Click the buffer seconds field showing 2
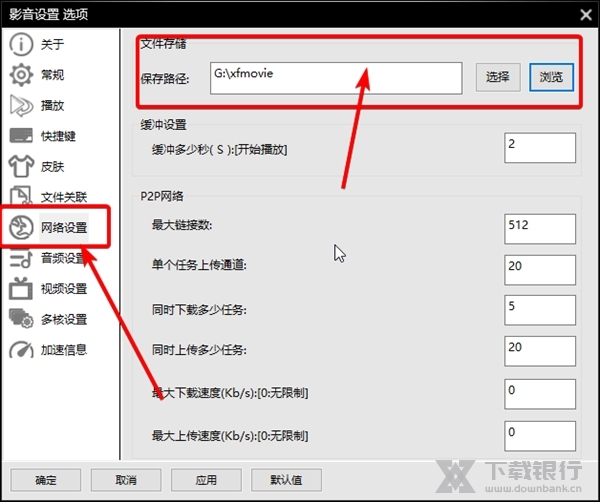Viewport: 600px width, 502px height. coord(540,148)
